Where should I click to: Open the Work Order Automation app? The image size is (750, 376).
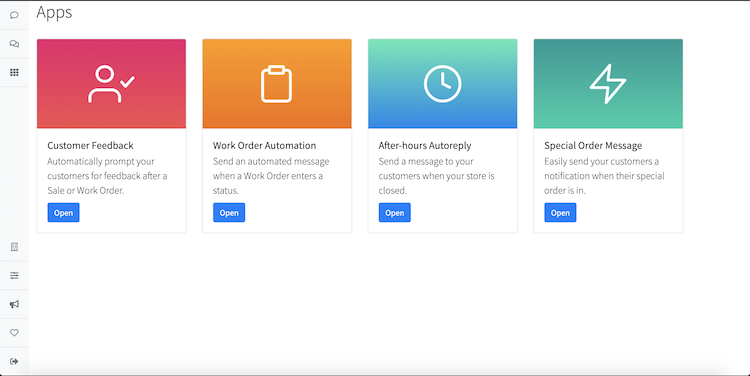coord(229,212)
